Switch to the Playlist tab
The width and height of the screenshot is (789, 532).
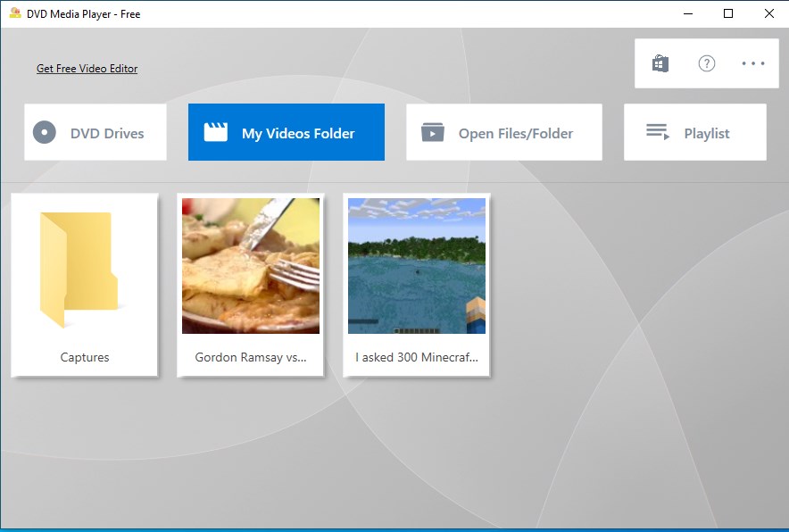694,132
